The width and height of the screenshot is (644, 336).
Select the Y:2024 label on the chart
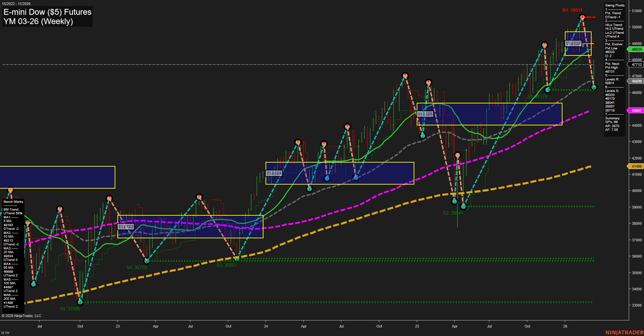273,173
